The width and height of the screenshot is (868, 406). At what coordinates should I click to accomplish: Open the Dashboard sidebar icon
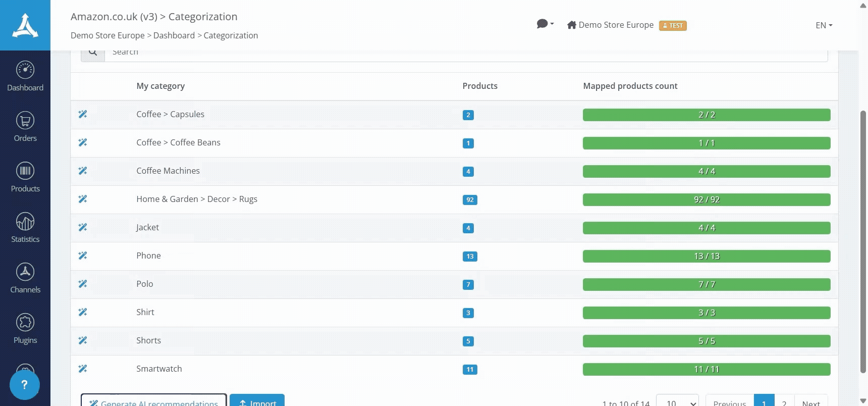pyautogui.click(x=25, y=76)
